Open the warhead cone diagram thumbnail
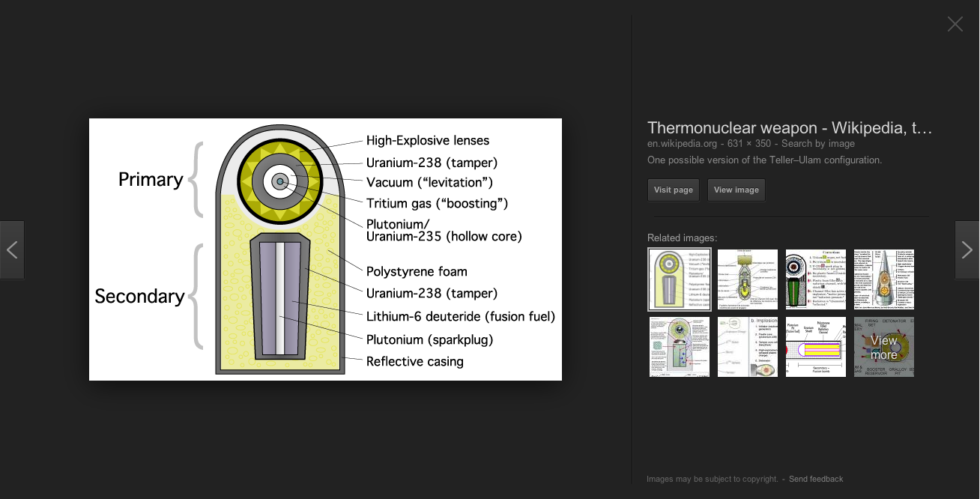The height and width of the screenshot is (499, 980). tap(883, 279)
